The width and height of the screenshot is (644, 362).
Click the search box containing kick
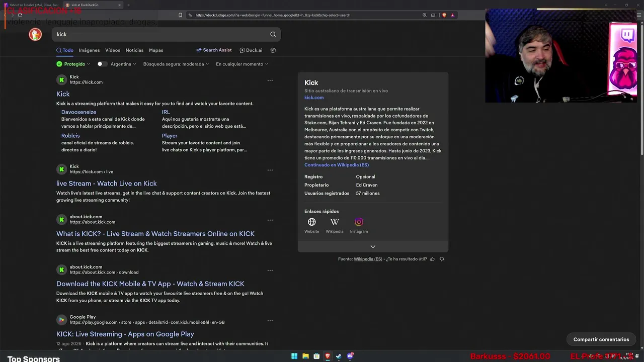click(x=166, y=34)
